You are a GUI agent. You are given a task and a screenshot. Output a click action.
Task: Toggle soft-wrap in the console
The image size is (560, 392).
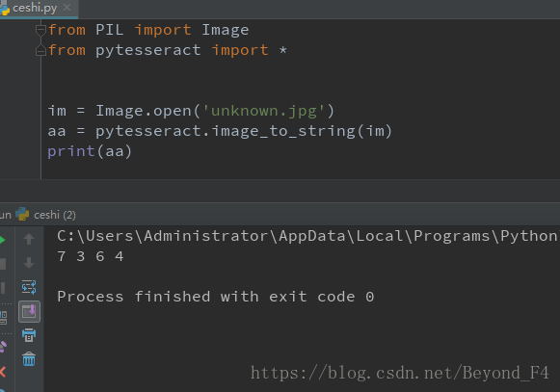(29, 287)
